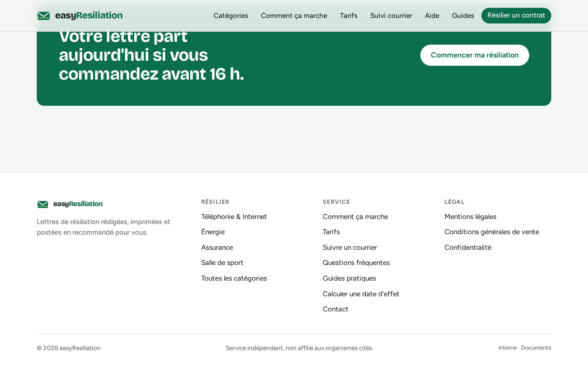588x368 pixels.
Task: Click the Résilier un contrat button
Action: pyautogui.click(x=516, y=16)
